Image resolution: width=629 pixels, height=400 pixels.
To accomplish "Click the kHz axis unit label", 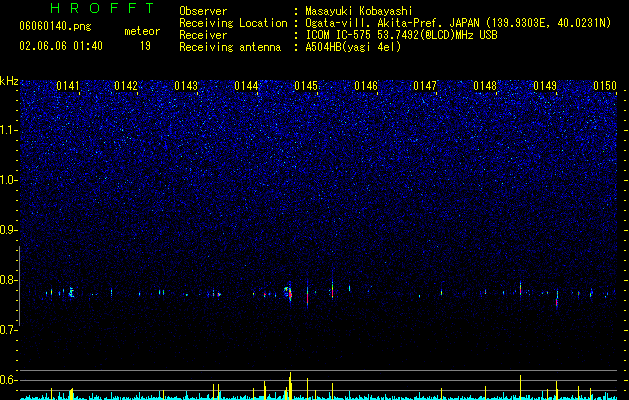I will point(9,81).
